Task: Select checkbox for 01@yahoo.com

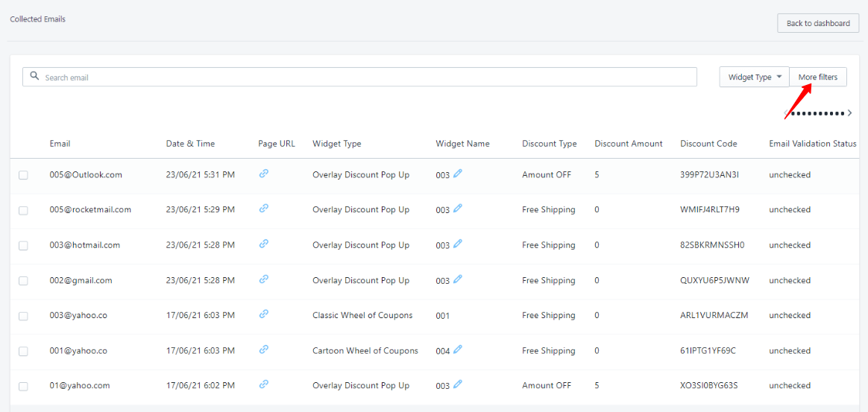Action: coord(23,387)
